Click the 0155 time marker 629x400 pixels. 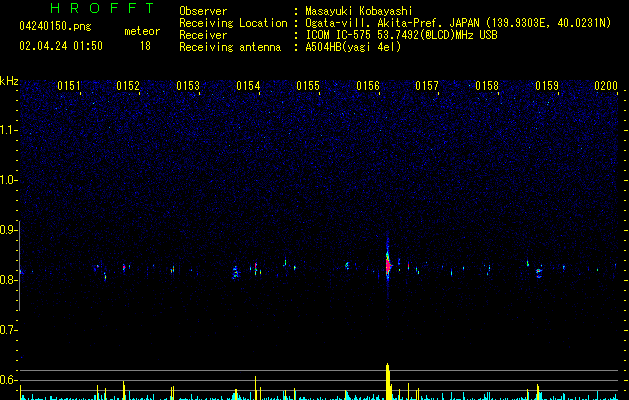tap(308, 86)
